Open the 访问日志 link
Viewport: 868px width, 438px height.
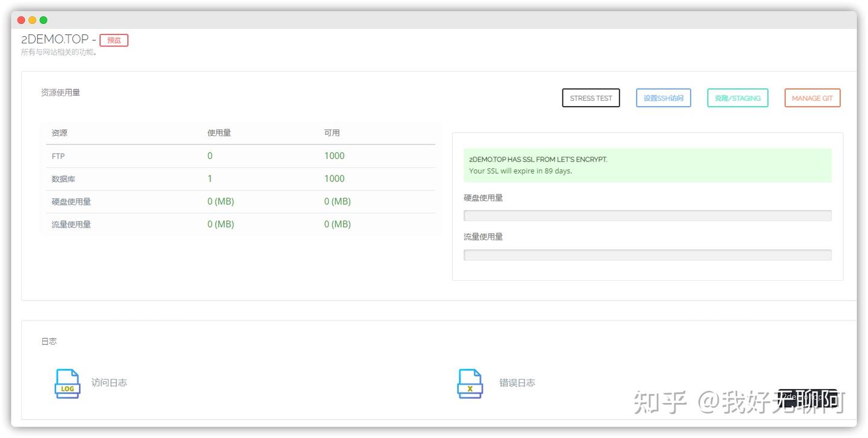[x=109, y=383]
